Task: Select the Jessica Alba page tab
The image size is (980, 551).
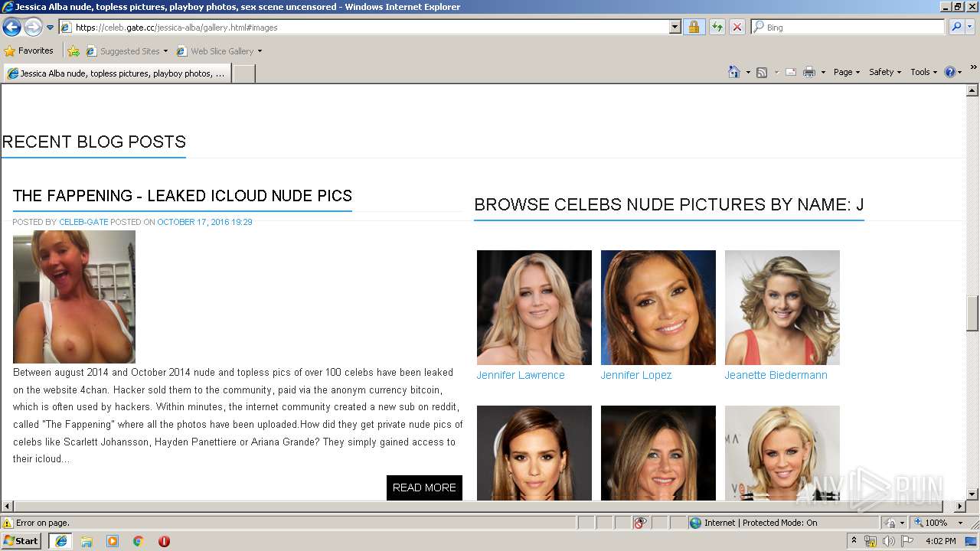Action: point(117,73)
